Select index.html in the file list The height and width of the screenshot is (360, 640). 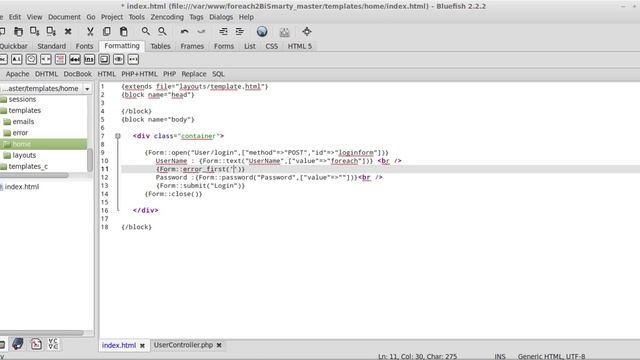click(22, 187)
